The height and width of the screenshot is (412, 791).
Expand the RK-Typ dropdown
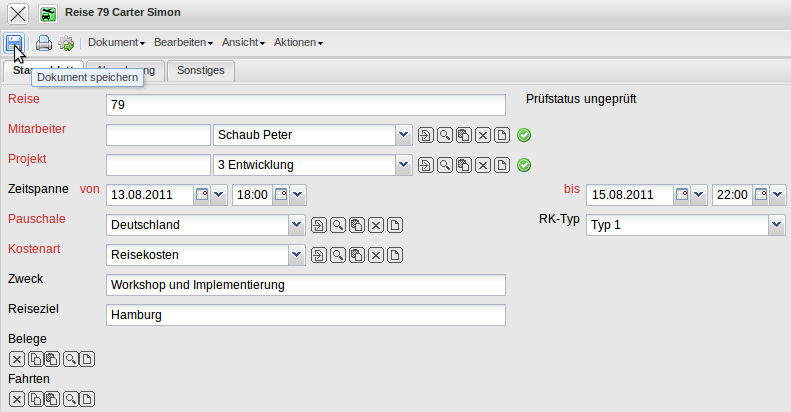point(776,226)
